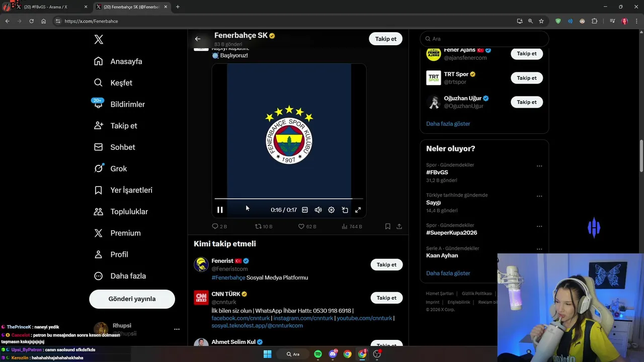Mute the video volume
The width and height of the screenshot is (644, 362).
click(x=318, y=210)
